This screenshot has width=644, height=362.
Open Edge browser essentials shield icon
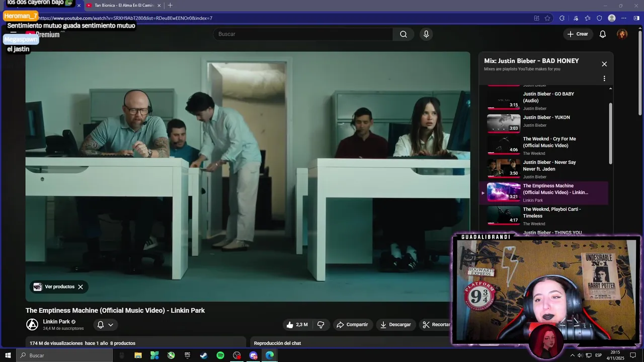tap(599, 18)
